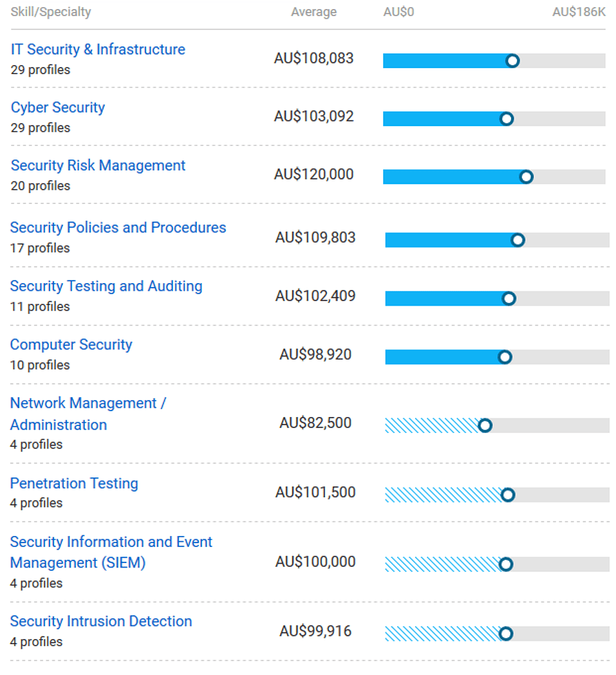Screen dimensions: 616x675
Task: Click the Security Risk Management link
Action: click(98, 165)
